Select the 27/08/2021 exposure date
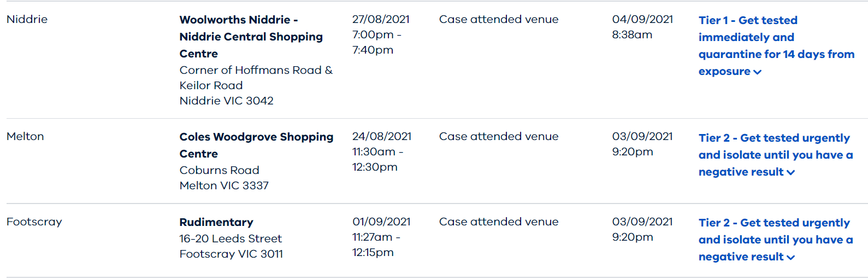This screenshot has width=868, height=279. tap(381, 19)
